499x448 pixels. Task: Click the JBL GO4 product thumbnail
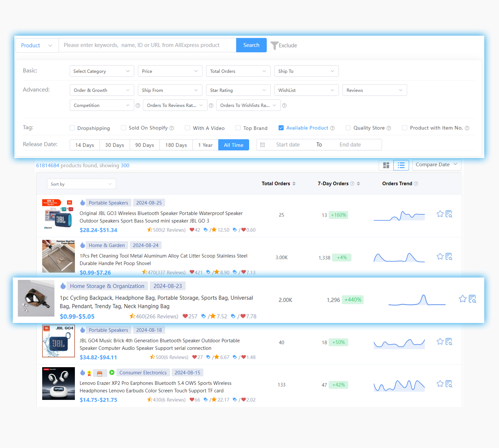tap(58, 341)
